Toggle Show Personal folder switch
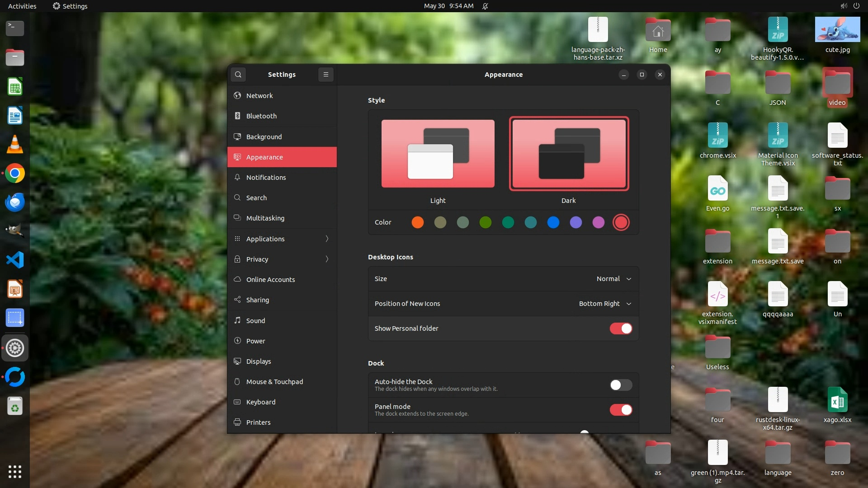This screenshot has width=868, height=488. 621,328
